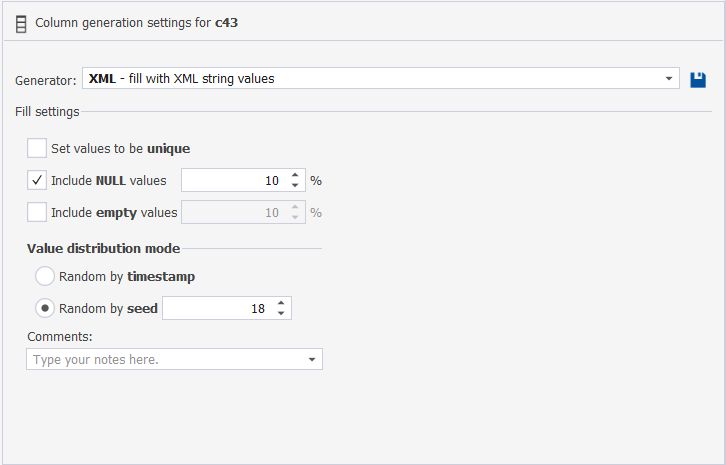
Task: Click the column icon beside the panel title
Action: pyautogui.click(x=21, y=24)
